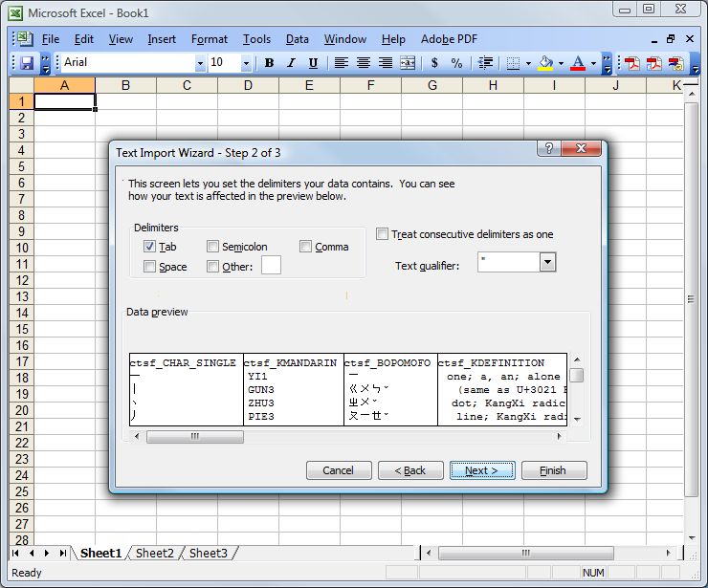Click the wizard Help question mark button
The image size is (708, 588).
click(x=548, y=148)
